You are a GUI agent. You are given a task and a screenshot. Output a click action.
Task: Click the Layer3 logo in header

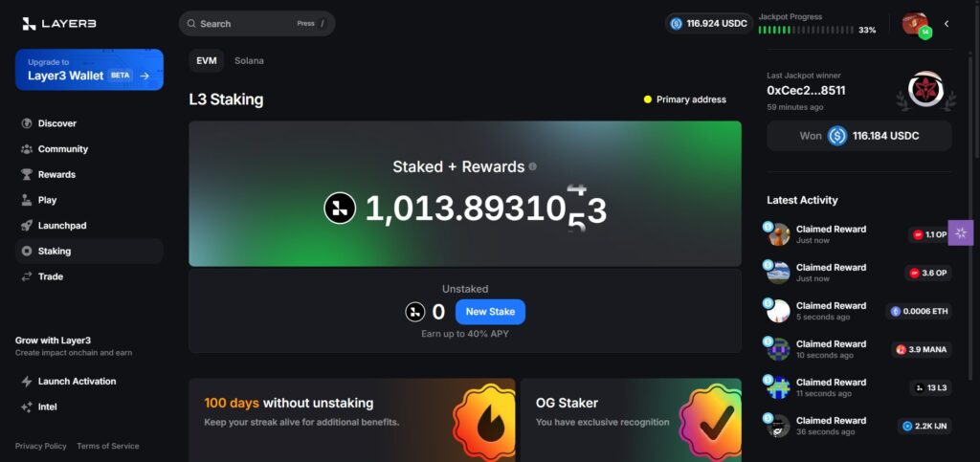[x=59, y=24]
